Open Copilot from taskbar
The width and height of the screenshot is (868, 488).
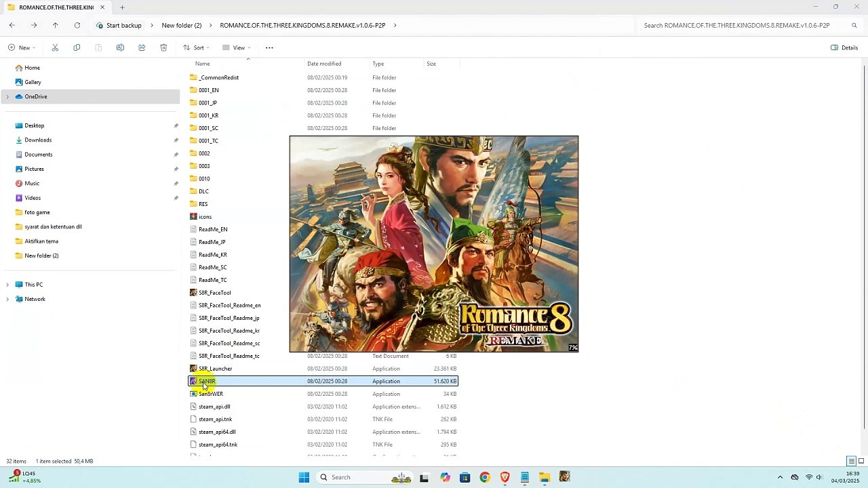click(x=445, y=477)
